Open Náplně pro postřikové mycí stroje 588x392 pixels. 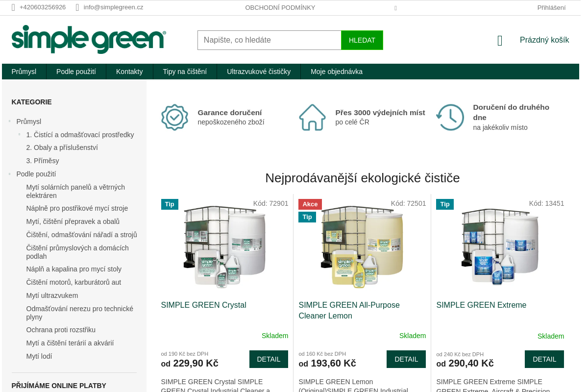[77, 208]
